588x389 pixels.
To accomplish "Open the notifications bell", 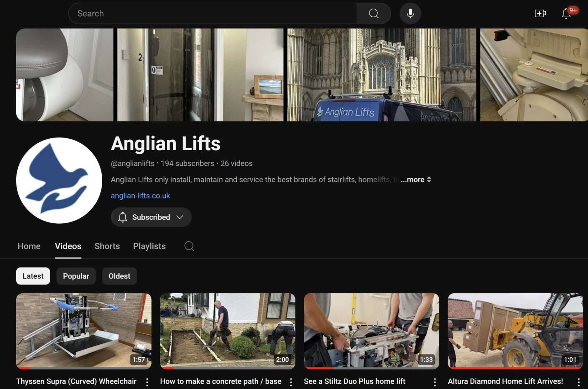I will coord(566,13).
